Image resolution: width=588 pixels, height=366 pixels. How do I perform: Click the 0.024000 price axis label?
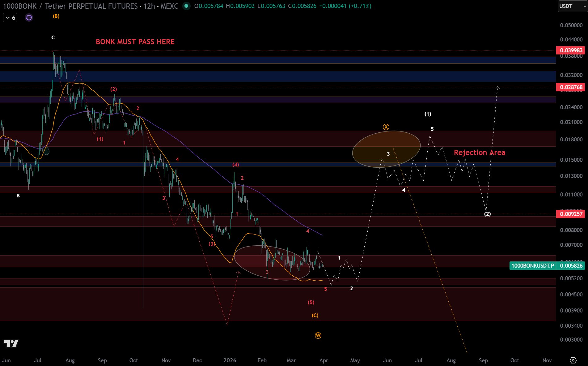click(571, 107)
